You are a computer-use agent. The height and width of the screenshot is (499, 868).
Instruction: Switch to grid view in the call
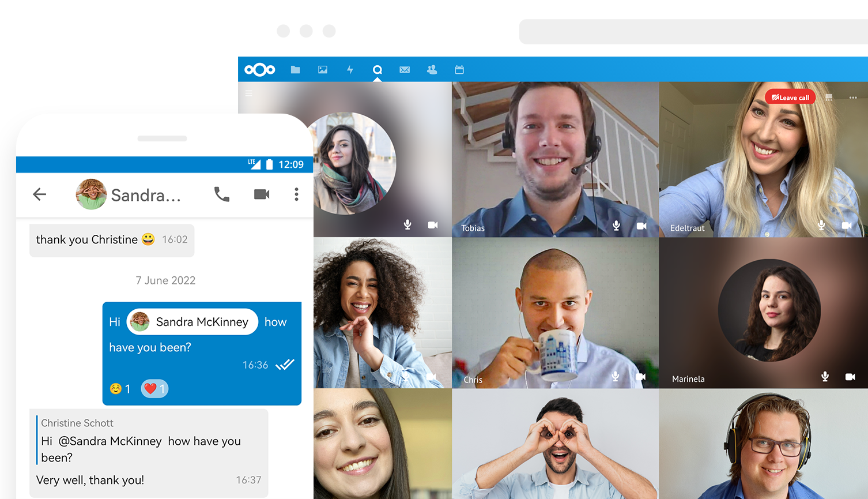point(829,97)
